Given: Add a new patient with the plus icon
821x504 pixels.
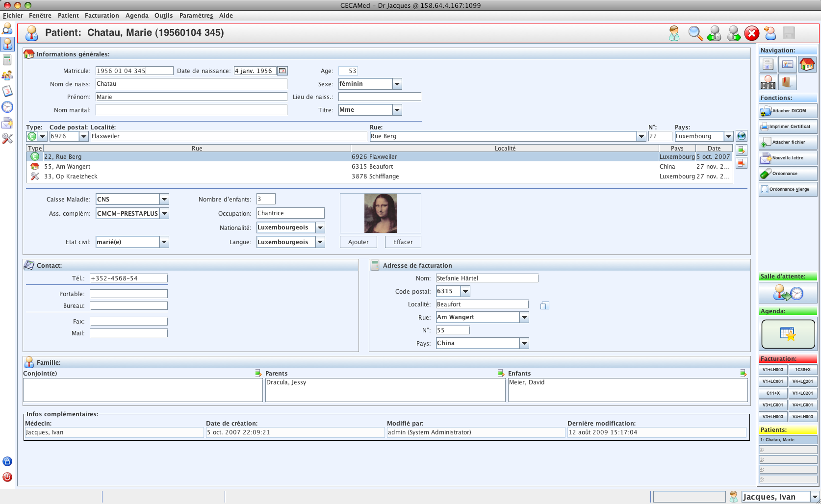Looking at the screenshot, I should click(770, 33).
